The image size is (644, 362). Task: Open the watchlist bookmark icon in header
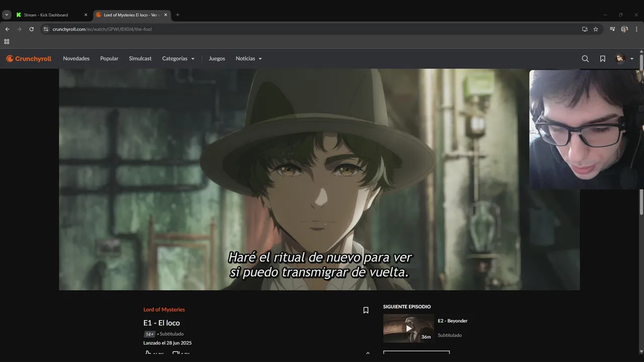click(603, 59)
